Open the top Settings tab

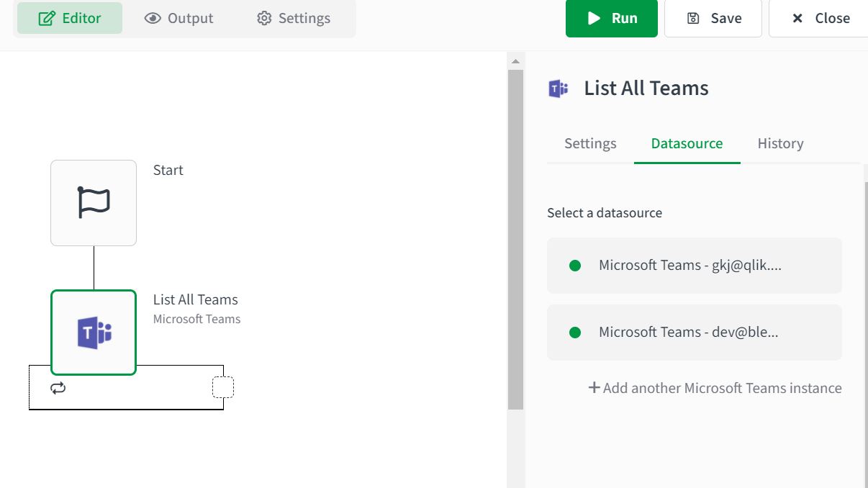point(294,18)
